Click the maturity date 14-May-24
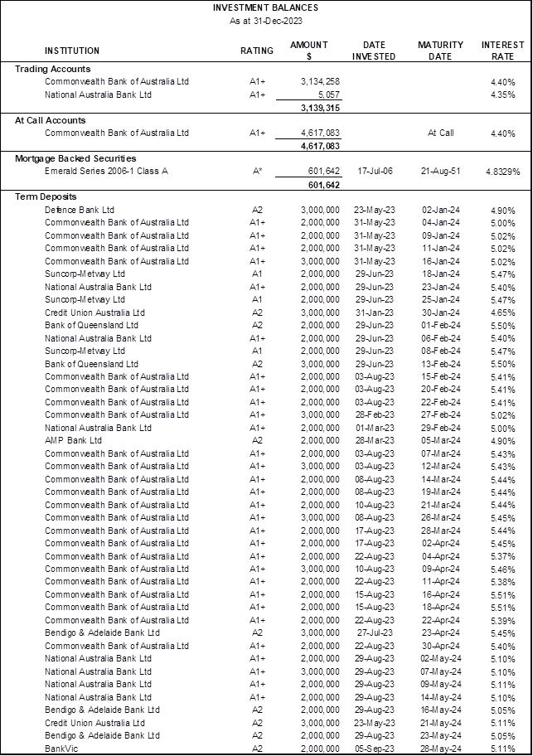 [x=440, y=698]
